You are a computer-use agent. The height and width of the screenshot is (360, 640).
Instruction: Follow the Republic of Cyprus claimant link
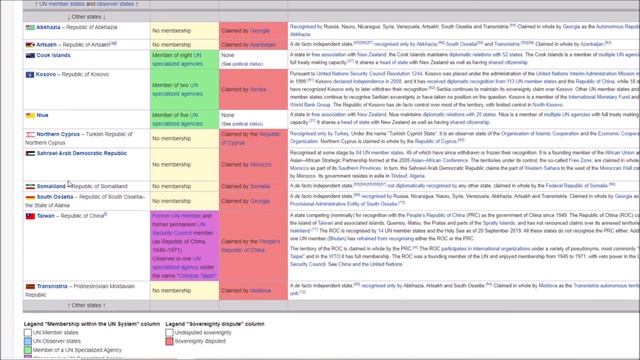point(251,138)
